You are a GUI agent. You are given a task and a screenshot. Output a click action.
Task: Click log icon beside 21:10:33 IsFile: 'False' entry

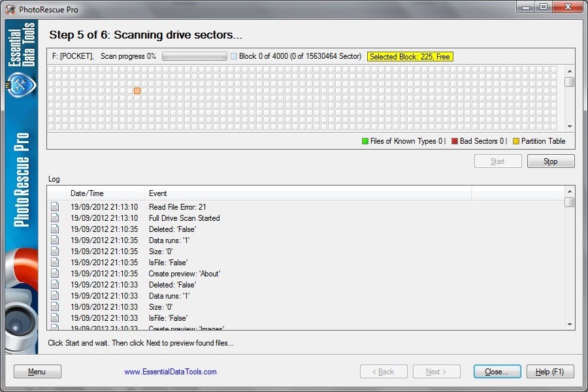55,318
